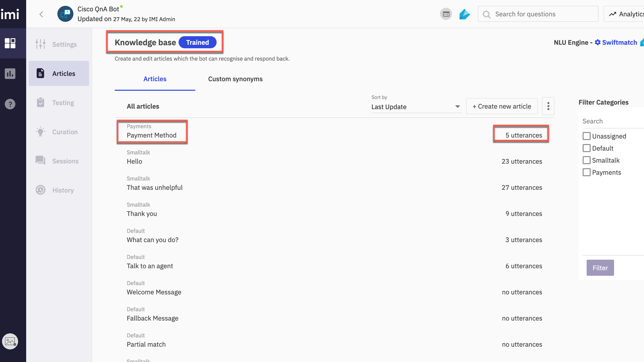644x362 pixels.
Task: Click the 27 utterances count
Action: 522,188
